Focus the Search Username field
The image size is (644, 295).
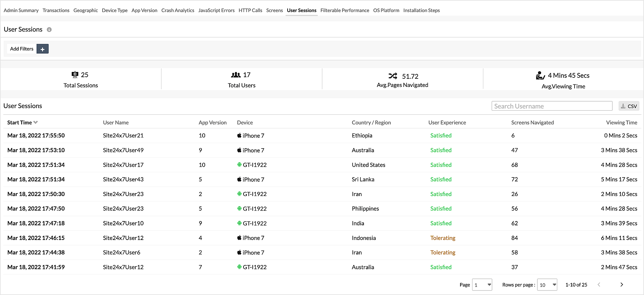(552, 106)
